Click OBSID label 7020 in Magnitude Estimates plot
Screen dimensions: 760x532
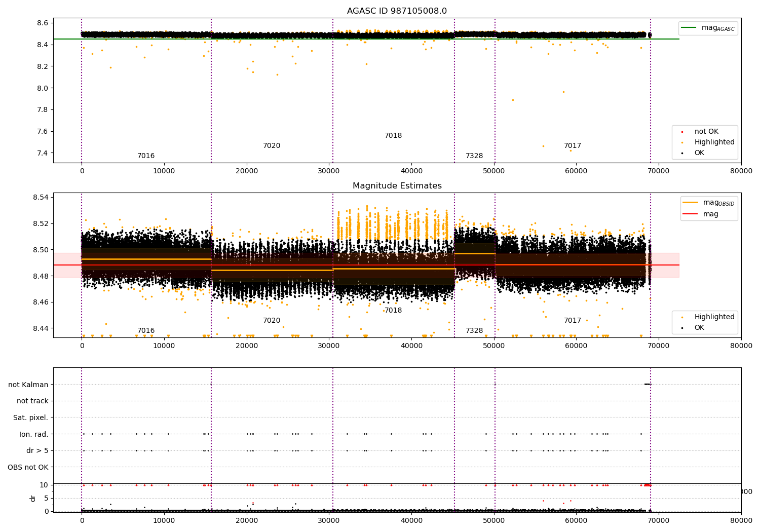(272, 321)
